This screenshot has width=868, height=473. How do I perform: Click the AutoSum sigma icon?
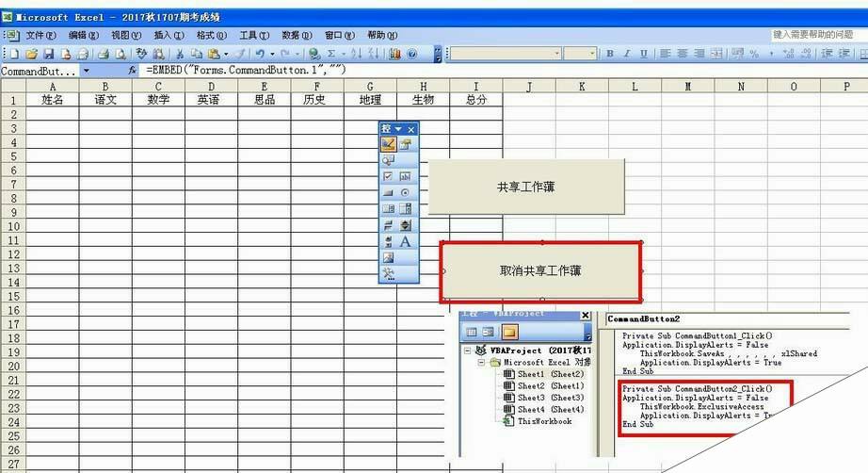(x=331, y=54)
